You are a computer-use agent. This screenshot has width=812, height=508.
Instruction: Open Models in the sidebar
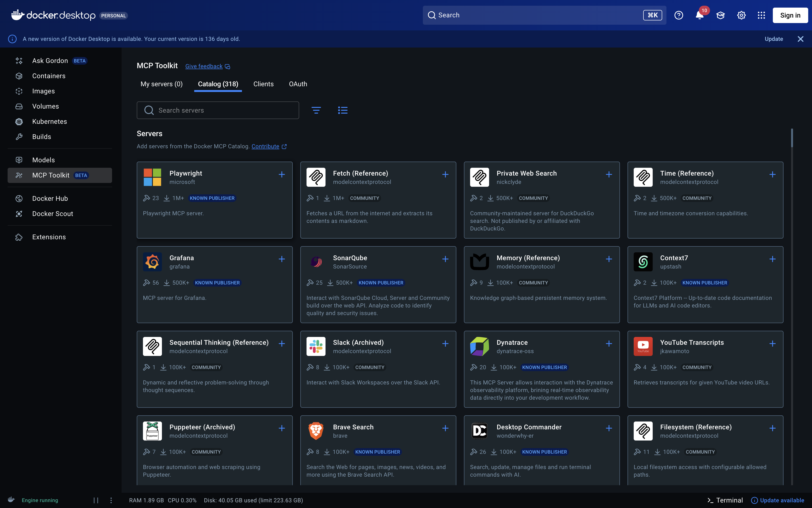point(60,160)
